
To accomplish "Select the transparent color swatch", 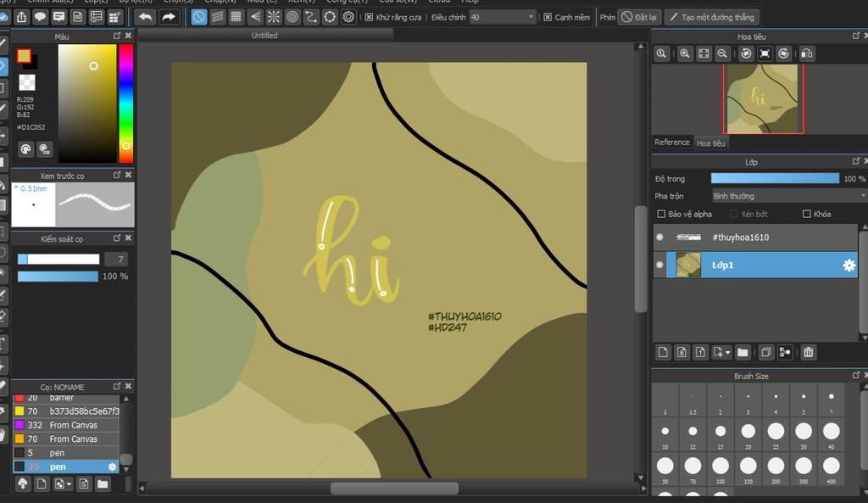I will point(26,82).
